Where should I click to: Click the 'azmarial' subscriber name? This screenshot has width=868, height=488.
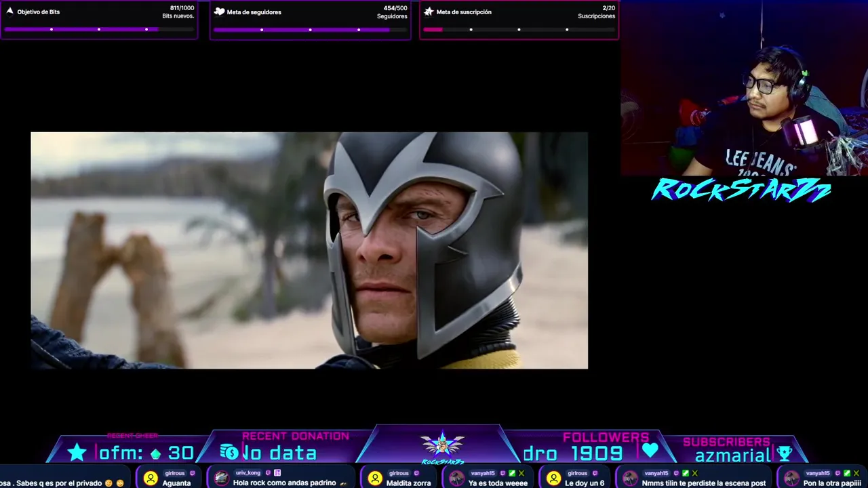pyautogui.click(x=733, y=455)
